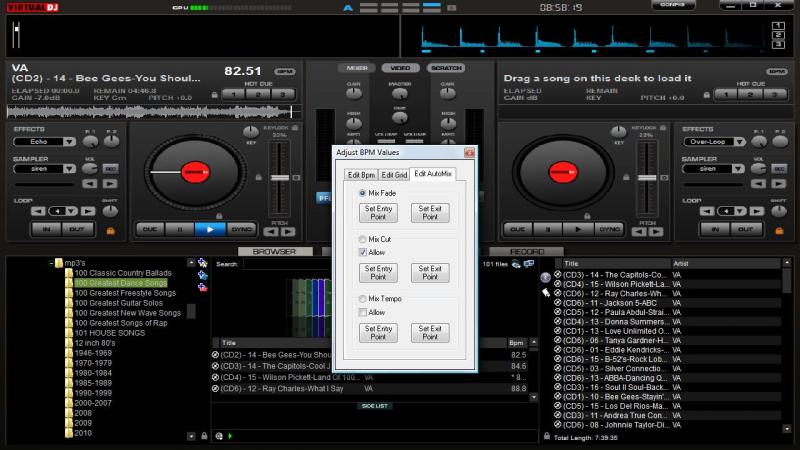Click left deck CUE button
800x450 pixels.
point(150,230)
